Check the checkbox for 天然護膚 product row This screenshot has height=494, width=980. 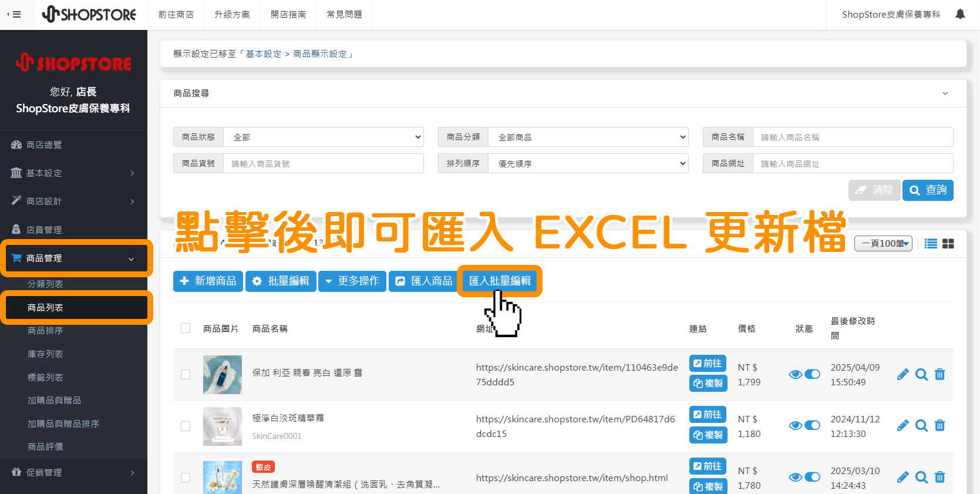[186, 478]
